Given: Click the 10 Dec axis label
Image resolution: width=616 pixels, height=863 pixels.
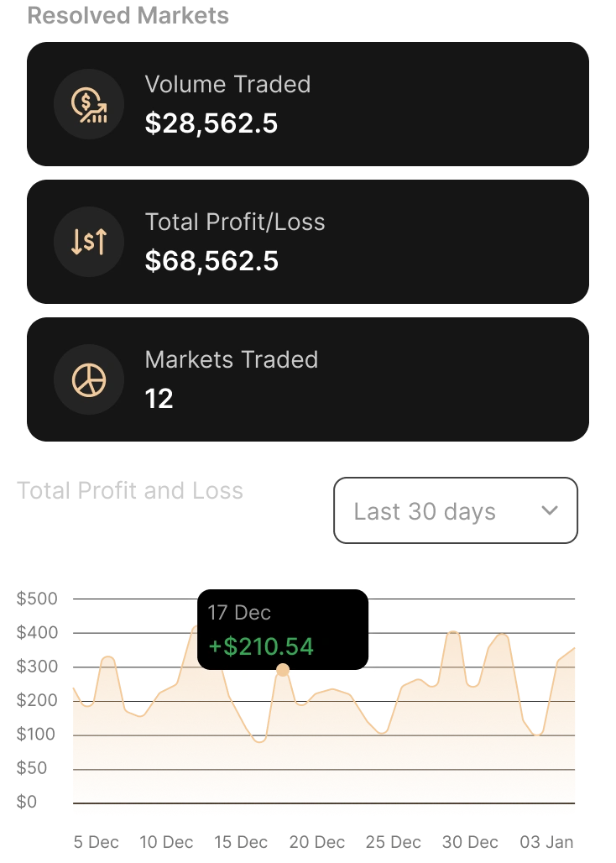Looking at the screenshot, I should (x=166, y=842).
